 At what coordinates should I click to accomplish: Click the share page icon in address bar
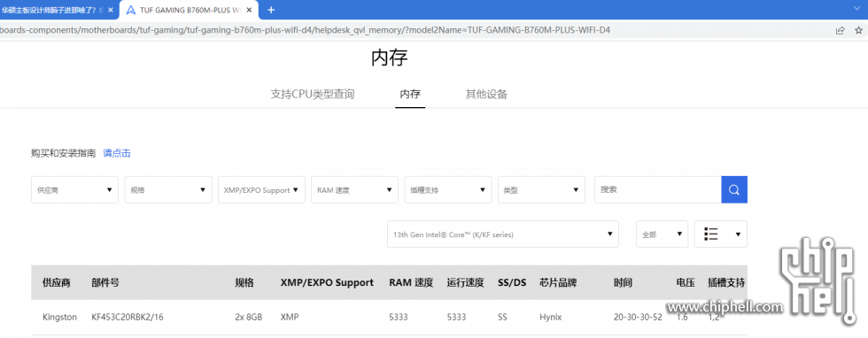pos(841,30)
